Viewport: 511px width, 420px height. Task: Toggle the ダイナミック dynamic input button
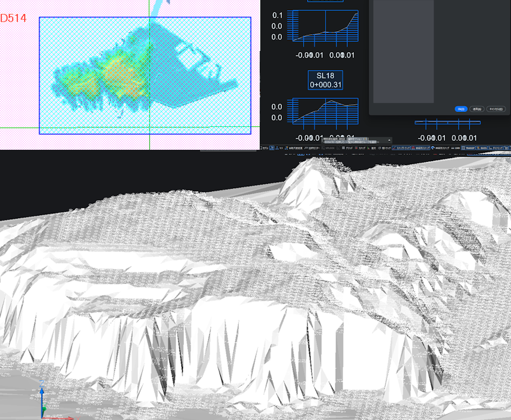[495, 148]
